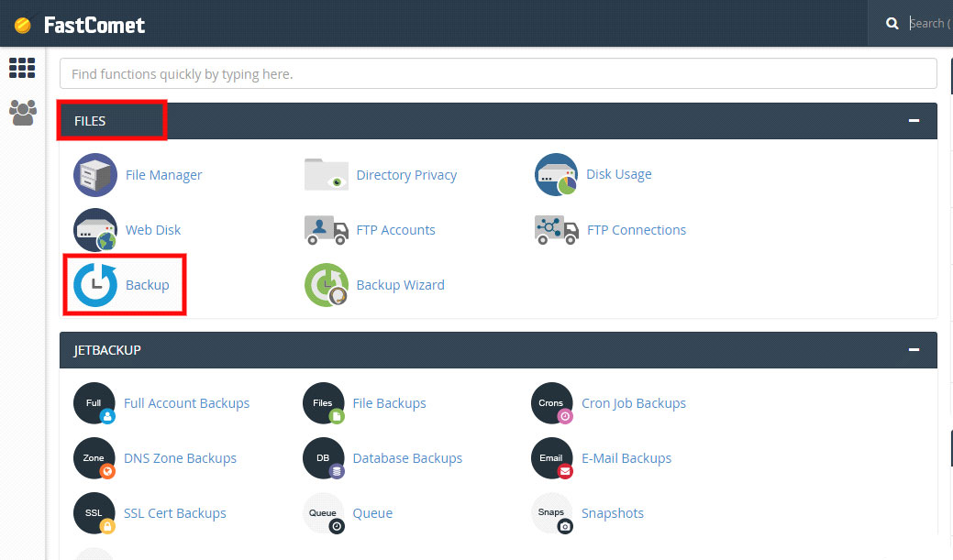Open the File Manager link

pyautogui.click(x=163, y=175)
